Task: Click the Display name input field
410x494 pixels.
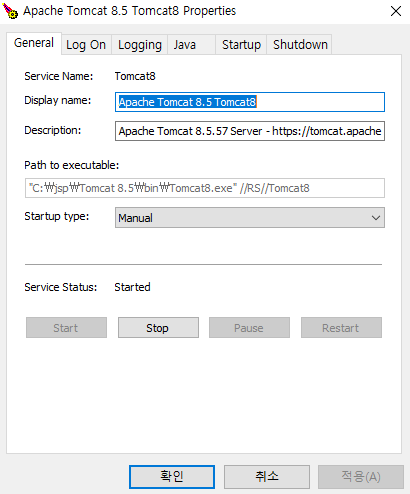Action: tap(250, 102)
